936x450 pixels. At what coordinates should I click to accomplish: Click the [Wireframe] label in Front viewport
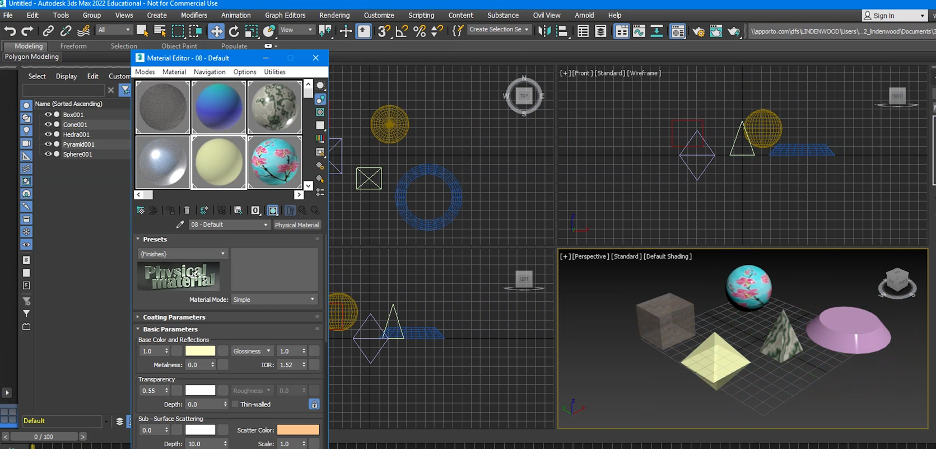[643, 73]
